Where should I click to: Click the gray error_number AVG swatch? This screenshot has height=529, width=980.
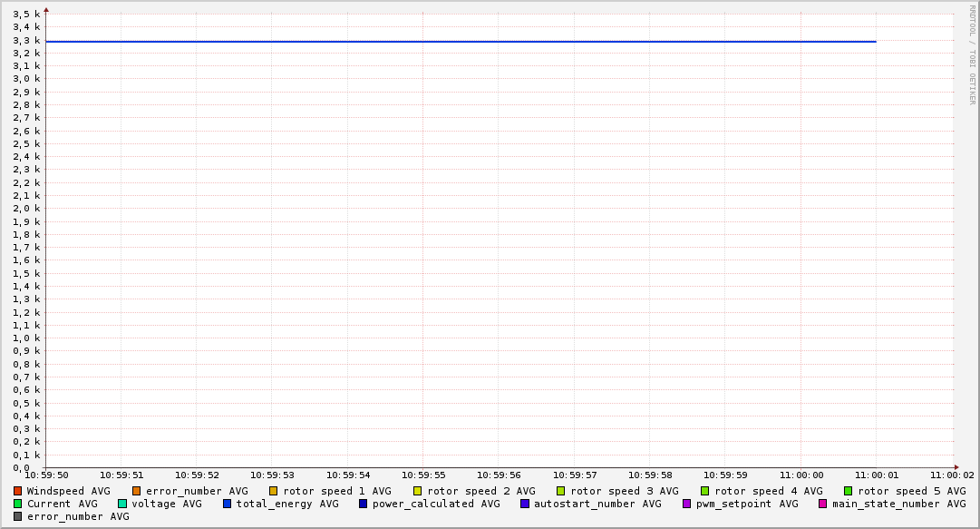(x=17, y=516)
